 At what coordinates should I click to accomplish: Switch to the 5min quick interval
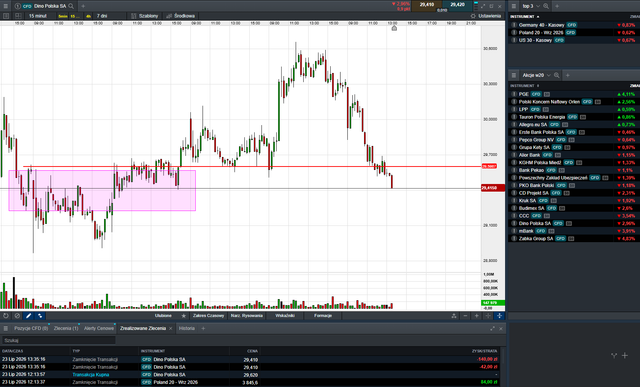[62, 16]
